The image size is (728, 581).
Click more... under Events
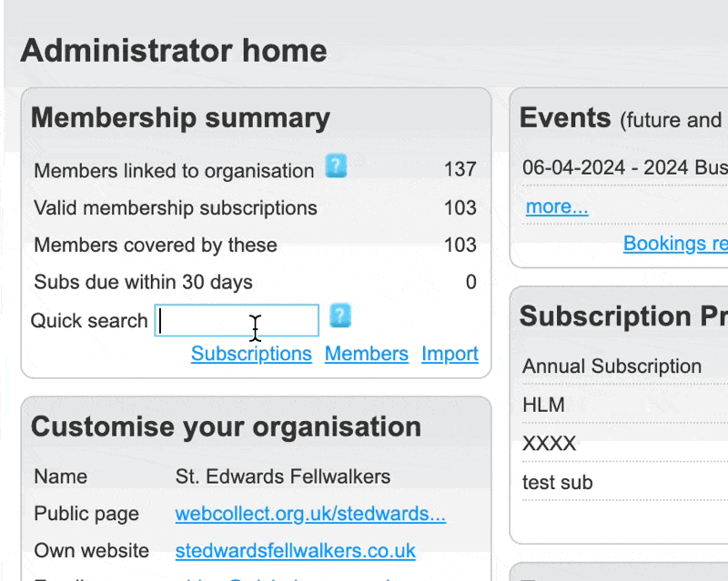(556, 206)
